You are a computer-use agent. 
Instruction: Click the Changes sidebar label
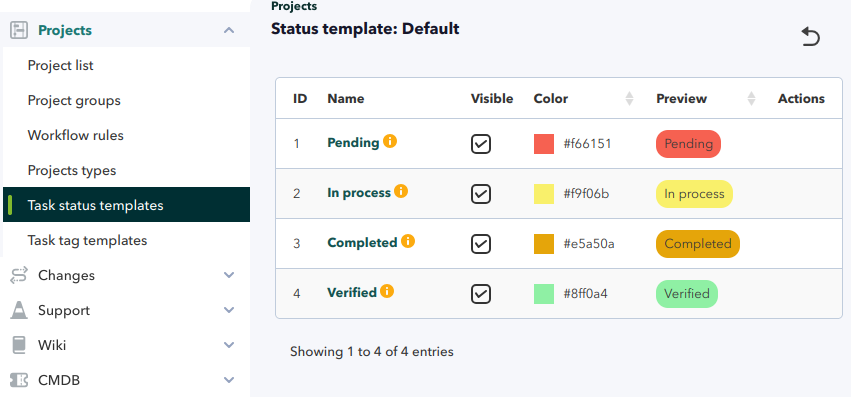click(x=66, y=275)
